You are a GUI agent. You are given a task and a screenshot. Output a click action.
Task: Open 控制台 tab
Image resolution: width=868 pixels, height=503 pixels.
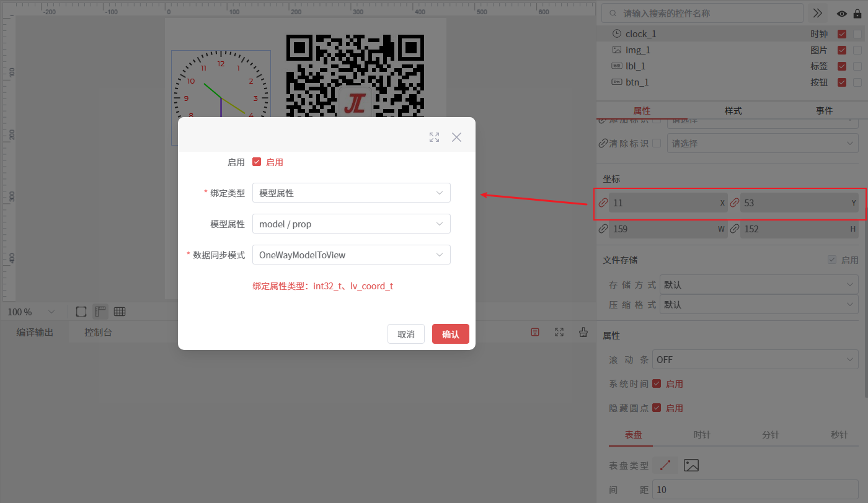pyautogui.click(x=99, y=333)
